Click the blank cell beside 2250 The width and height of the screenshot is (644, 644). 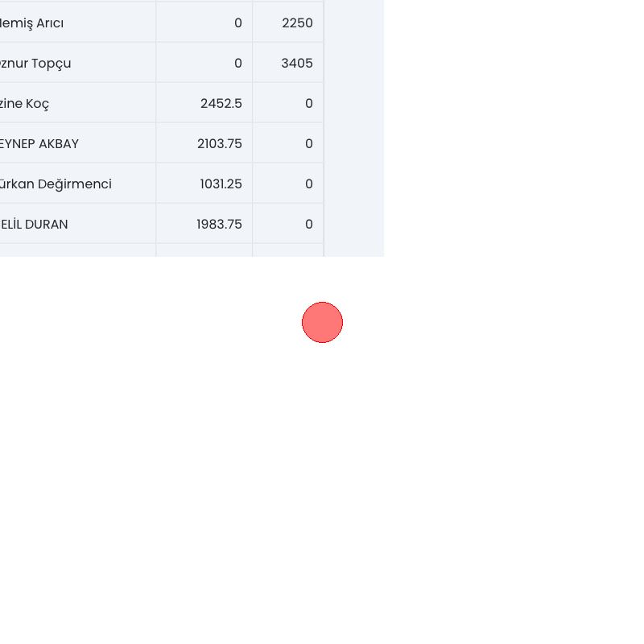click(353, 23)
